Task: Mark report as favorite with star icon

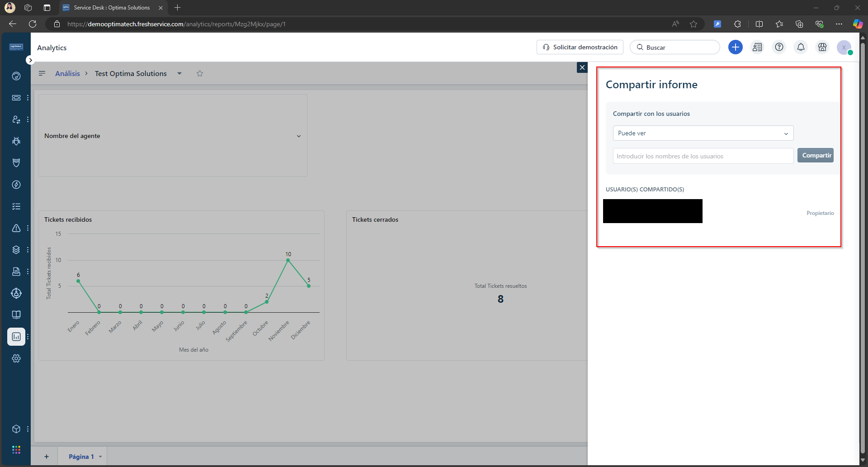Action: (x=200, y=74)
